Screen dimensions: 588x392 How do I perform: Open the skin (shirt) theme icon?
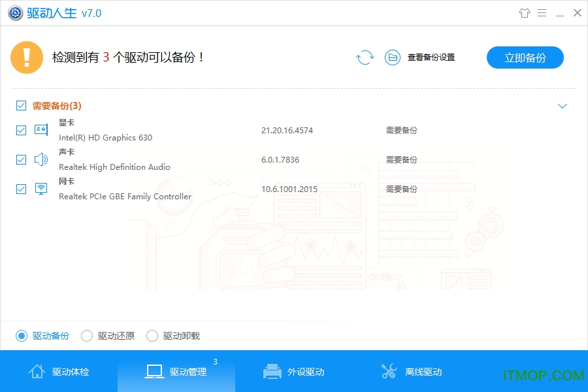pos(524,13)
